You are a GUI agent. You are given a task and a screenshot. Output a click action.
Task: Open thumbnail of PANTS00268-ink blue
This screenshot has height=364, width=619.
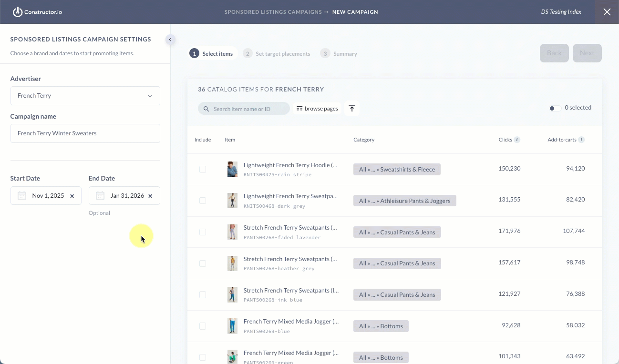click(232, 295)
